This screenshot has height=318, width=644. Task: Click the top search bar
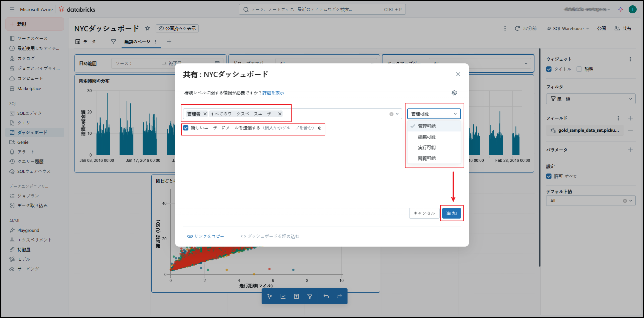pos(322,9)
